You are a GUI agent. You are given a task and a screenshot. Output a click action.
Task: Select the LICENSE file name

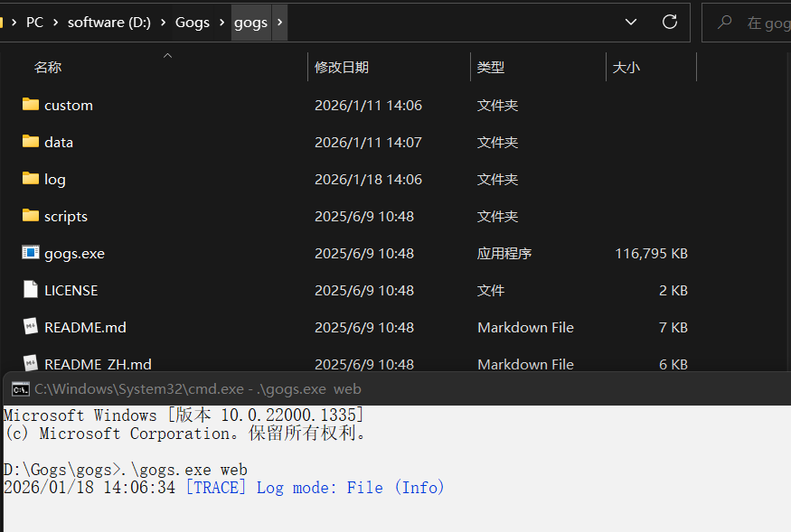[x=71, y=291]
